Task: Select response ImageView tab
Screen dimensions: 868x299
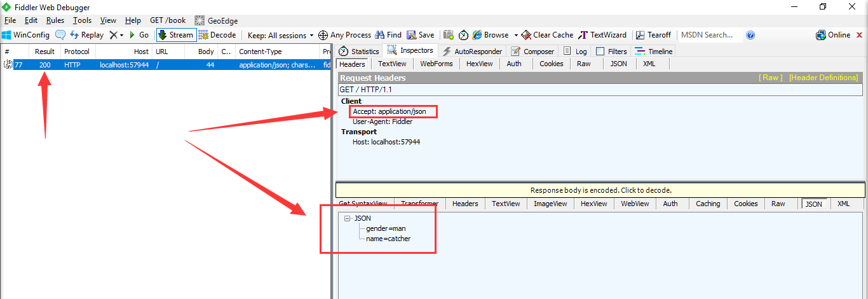Action: coord(550,204)
